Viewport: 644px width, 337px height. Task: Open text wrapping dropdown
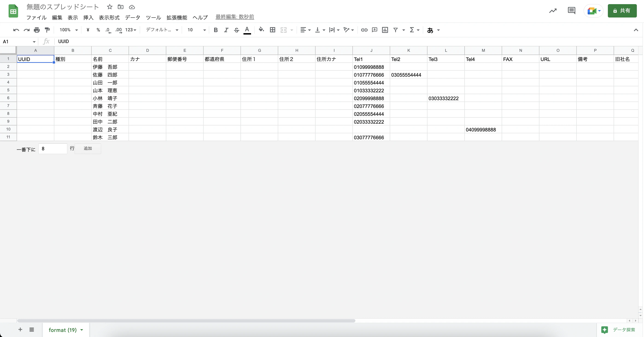point(334,30)
